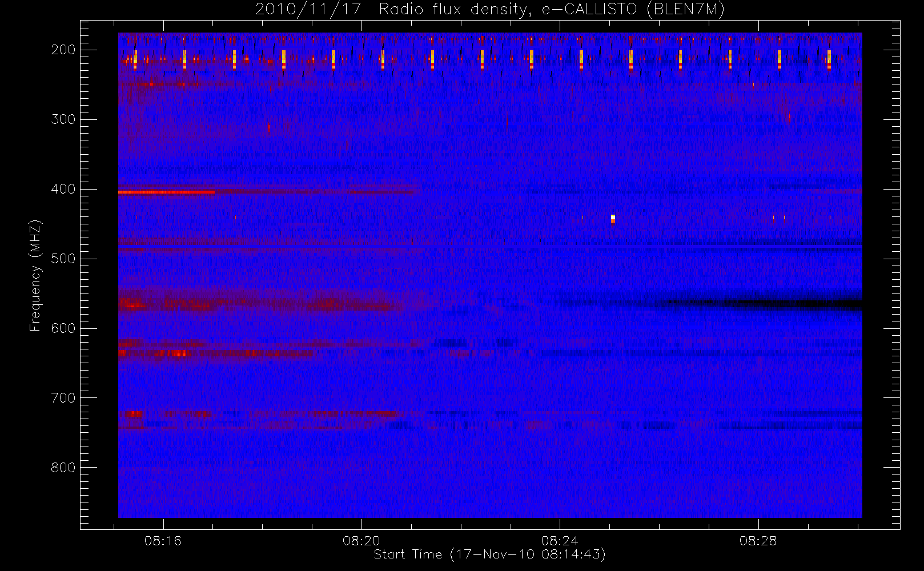The image size is (924, 571).
Task: Click the 800 frequency tick label
Action: [x=63, y=468]
